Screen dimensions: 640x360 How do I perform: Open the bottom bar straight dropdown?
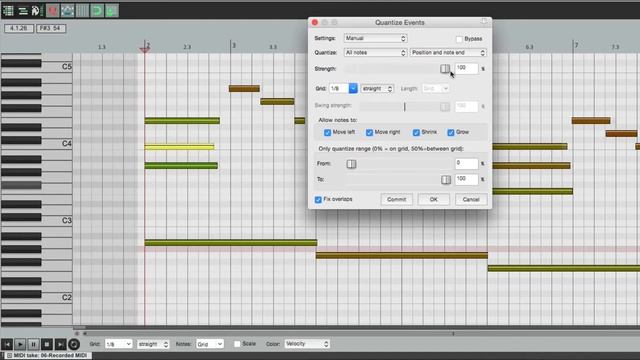pyautogui.click(x=153, y=344)
